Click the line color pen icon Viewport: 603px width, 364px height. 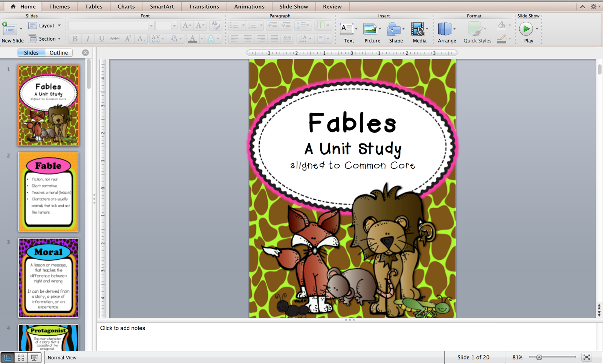click(502, 39)
